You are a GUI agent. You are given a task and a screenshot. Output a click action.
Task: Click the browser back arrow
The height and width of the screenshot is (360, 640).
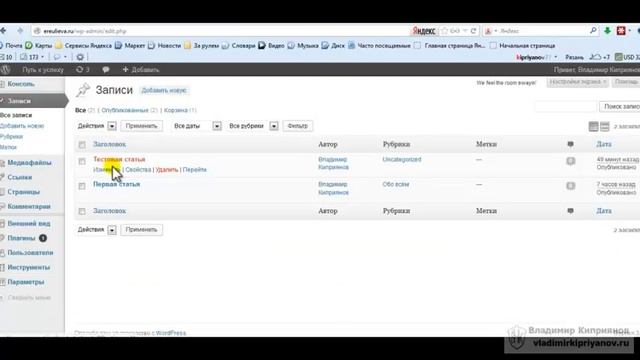pyautogui.click(x=3, y=31)
